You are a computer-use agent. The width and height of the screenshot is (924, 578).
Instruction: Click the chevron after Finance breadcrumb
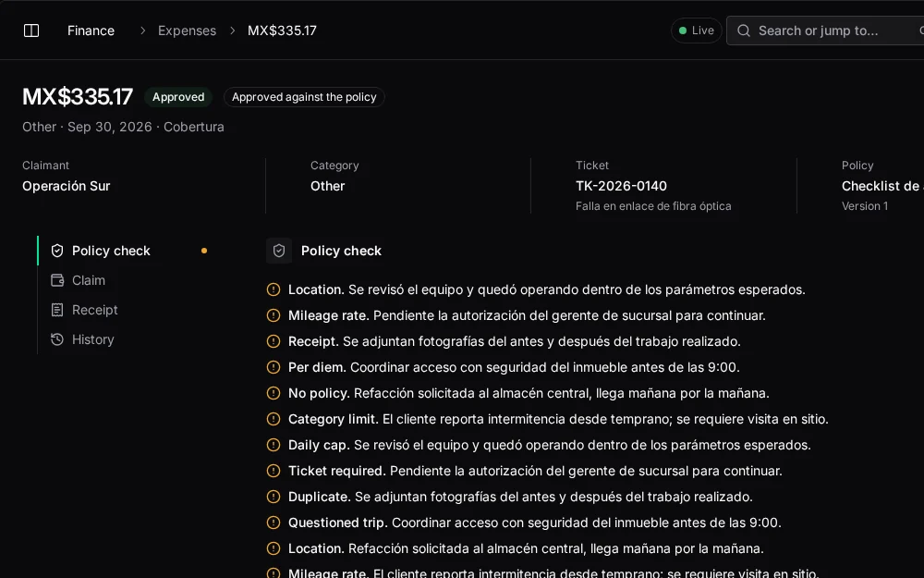[x=142, y=31]
